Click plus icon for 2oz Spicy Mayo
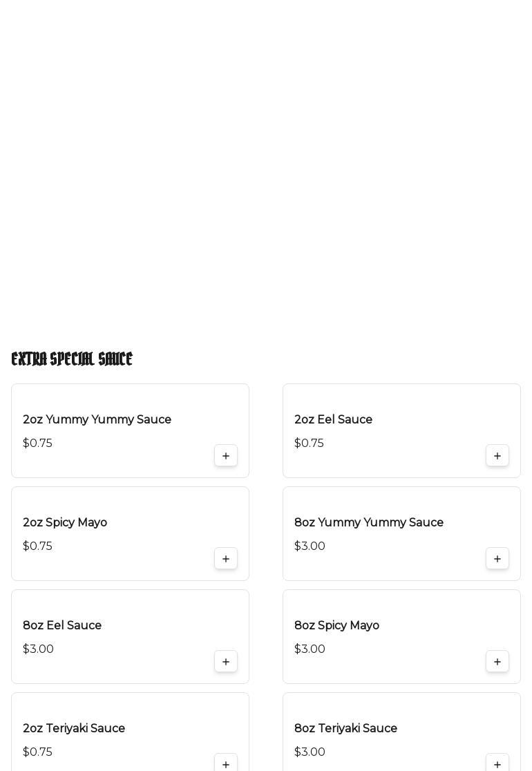The width and height of the screenshot is (532, 771). 226,559
